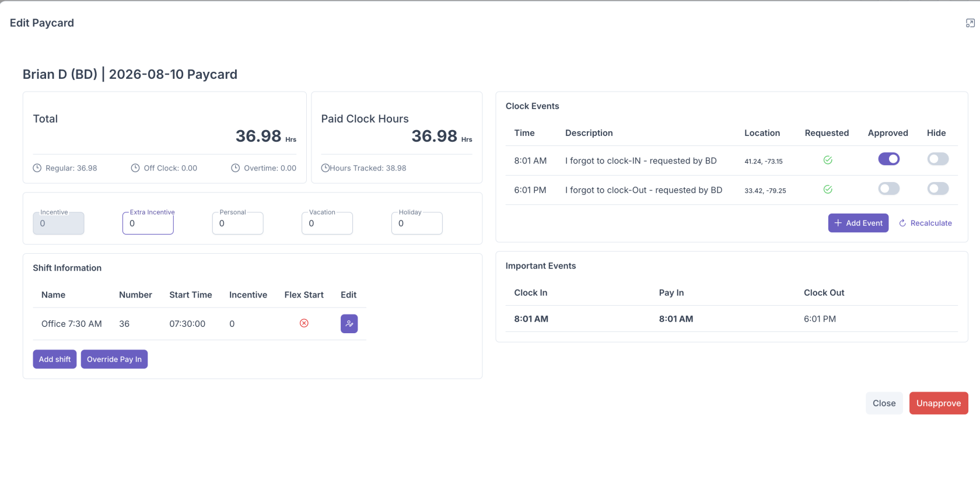The image size is (980, 496).
Task: Focus the Extra Incentive input field
Action: point(148,223)
